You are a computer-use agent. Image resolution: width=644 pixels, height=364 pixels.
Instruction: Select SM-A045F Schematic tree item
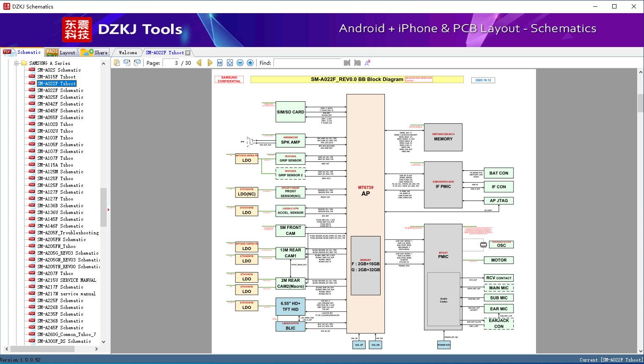(60, 111)
